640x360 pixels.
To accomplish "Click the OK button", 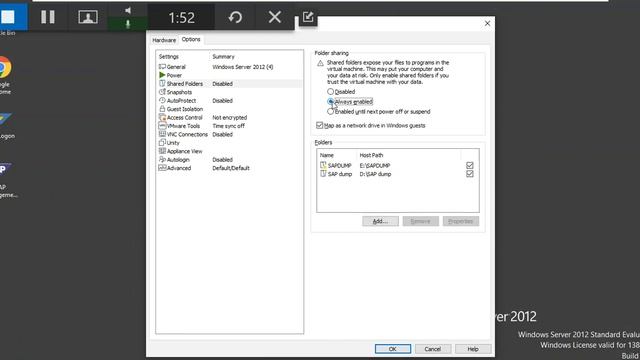I will click(x=393, y=349).
